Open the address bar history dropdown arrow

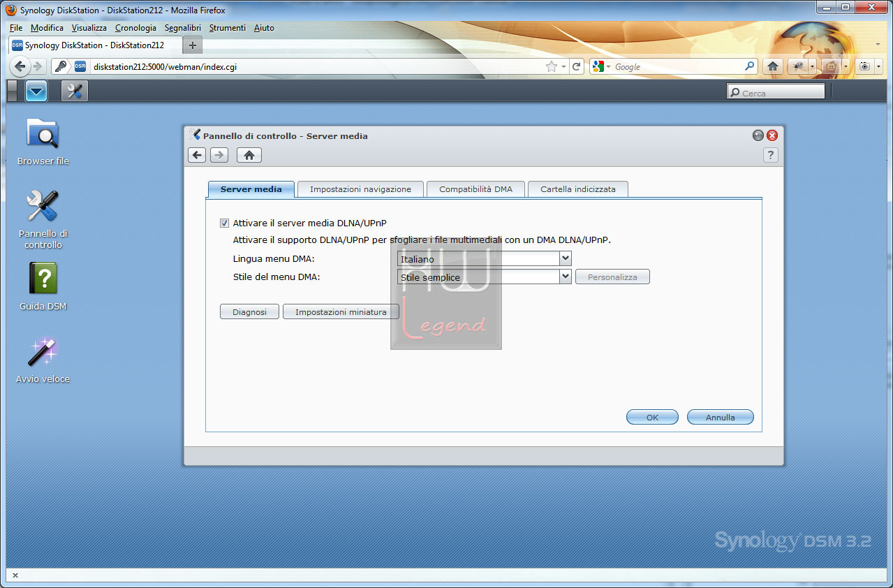click(x=563, y=66)
